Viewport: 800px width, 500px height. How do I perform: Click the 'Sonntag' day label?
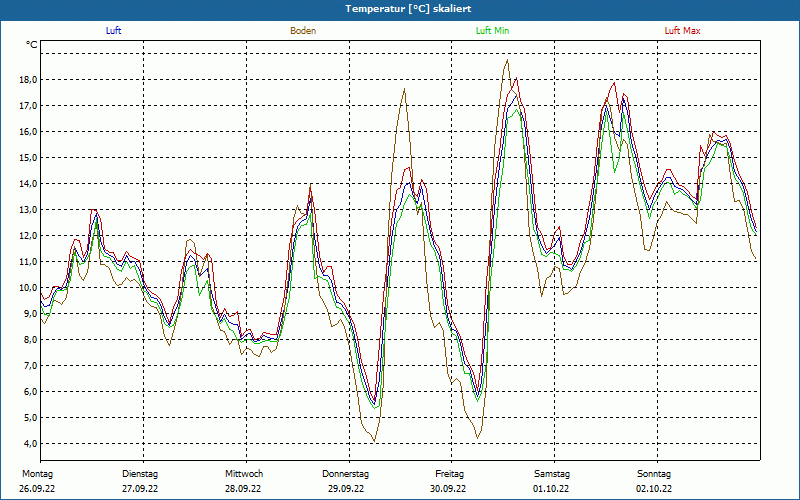point(654,474)
